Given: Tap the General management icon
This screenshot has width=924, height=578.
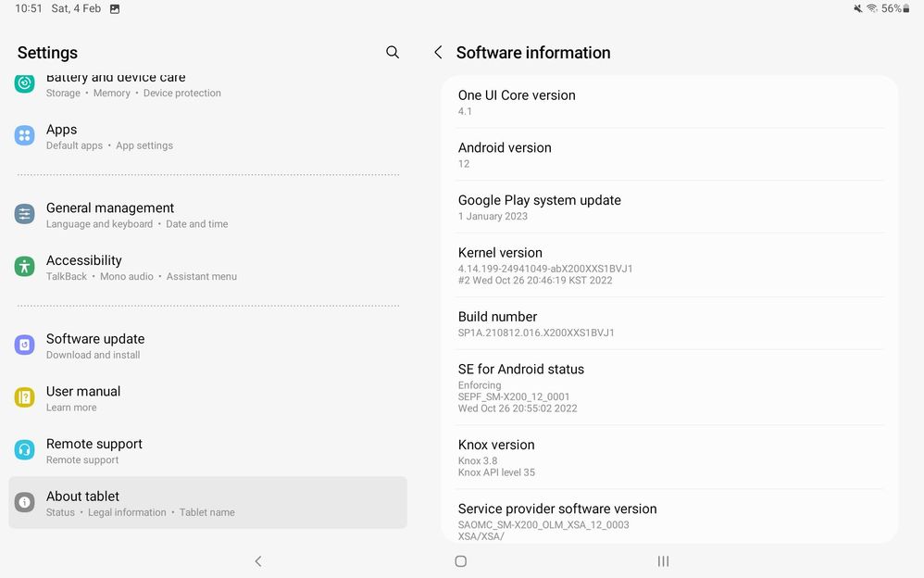Looking at the screenshot, I should tap(24, 214).
